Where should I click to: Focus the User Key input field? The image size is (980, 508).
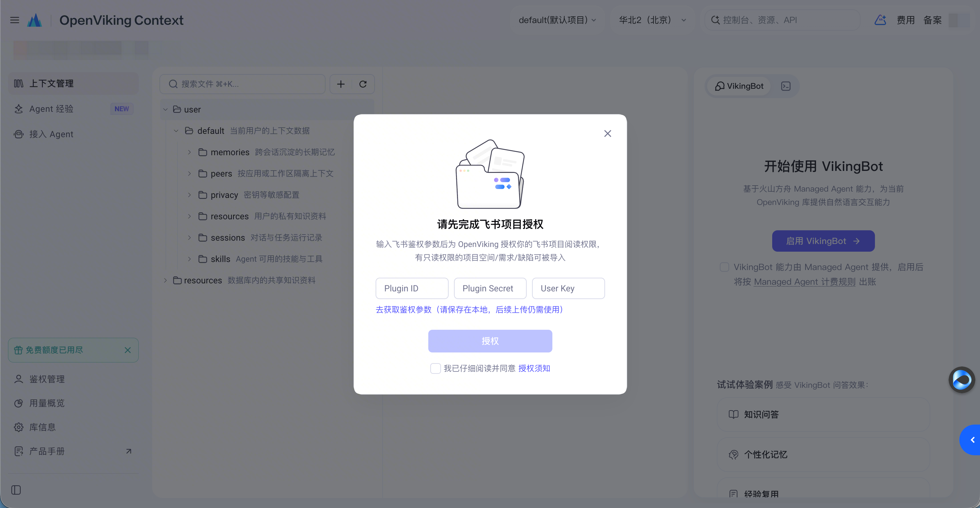pos(568,288)
